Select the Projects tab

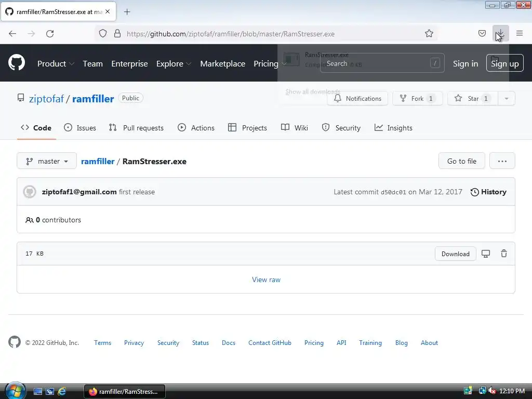(248, 128)
